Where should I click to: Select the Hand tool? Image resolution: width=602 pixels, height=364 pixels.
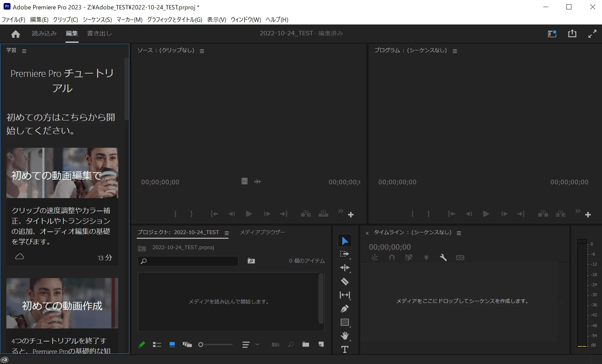click(x=345, y=336)
